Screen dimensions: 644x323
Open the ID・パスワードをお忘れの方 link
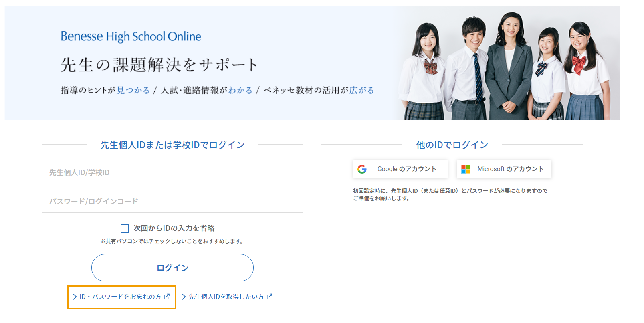point(121,297)
